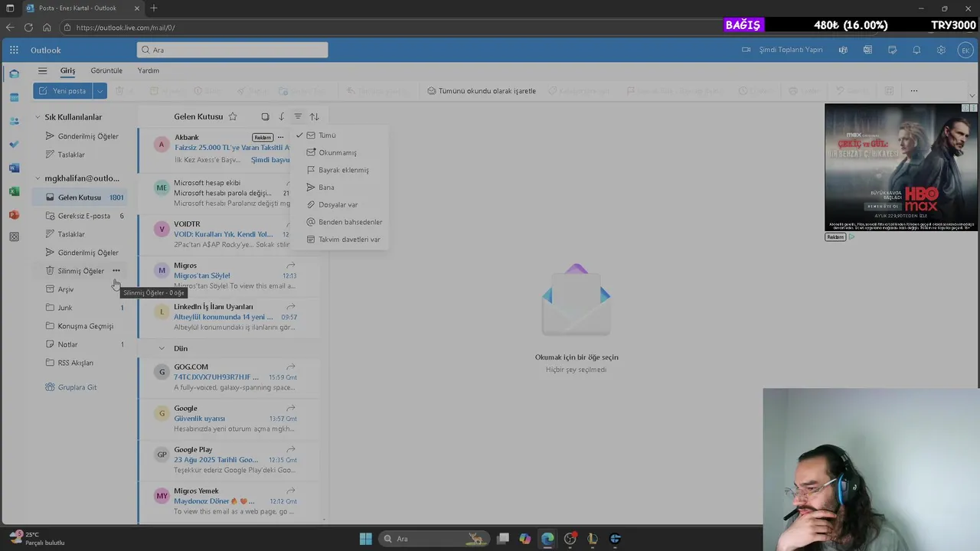The width and height of the screenshot is (980, 551).
Task: Open Gruplara Git link
Action: point(71,387)
